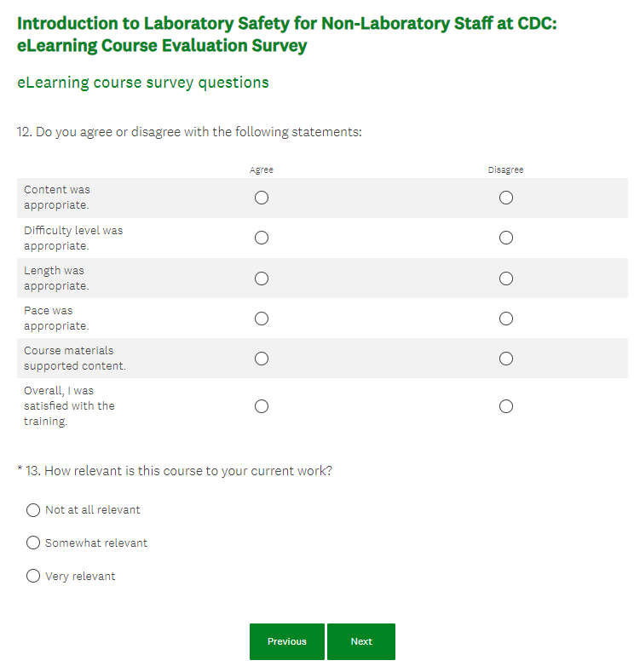This screenshot has height=672, width=634.
Task: Select Agree for Course materials supported content
Action: tap(262, 359)
